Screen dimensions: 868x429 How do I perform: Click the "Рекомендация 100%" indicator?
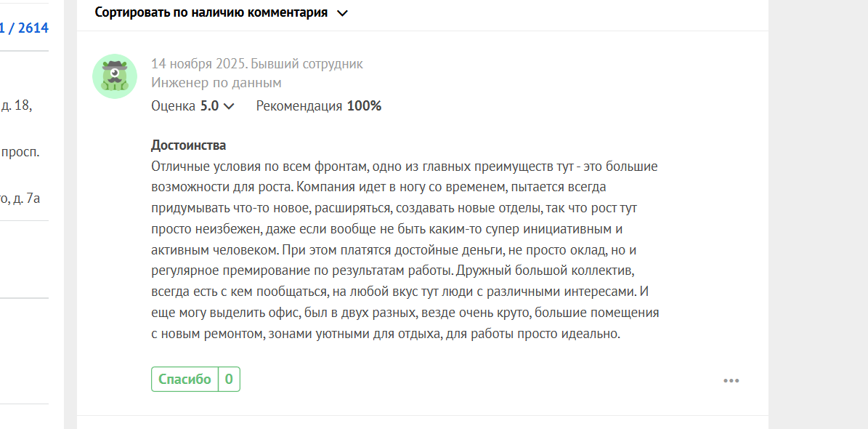coord(318,106)
